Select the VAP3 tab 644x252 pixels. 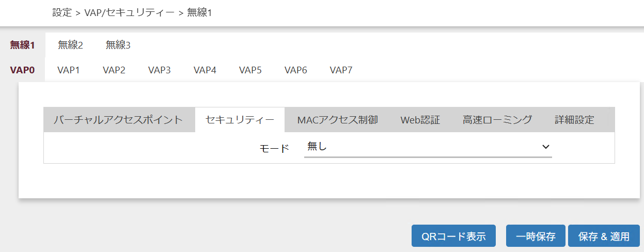click(x=160, y=70)
